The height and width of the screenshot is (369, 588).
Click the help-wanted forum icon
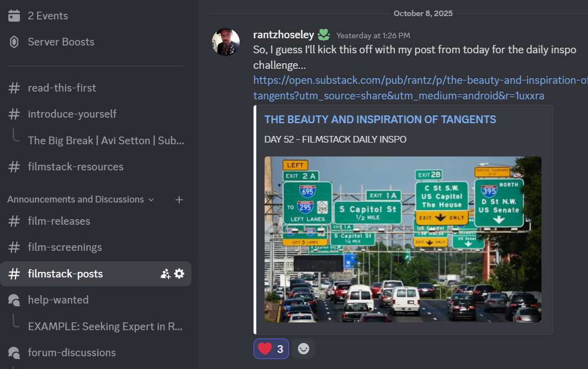pos(14,300)
